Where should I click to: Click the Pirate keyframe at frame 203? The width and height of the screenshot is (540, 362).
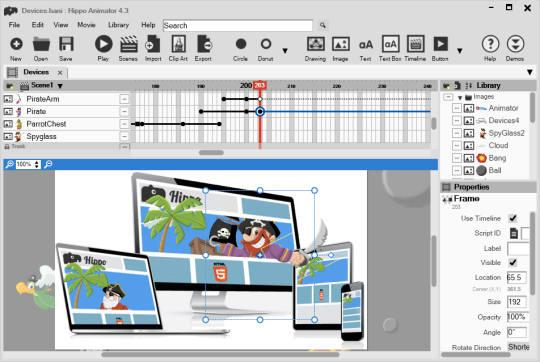click(260, 112)
